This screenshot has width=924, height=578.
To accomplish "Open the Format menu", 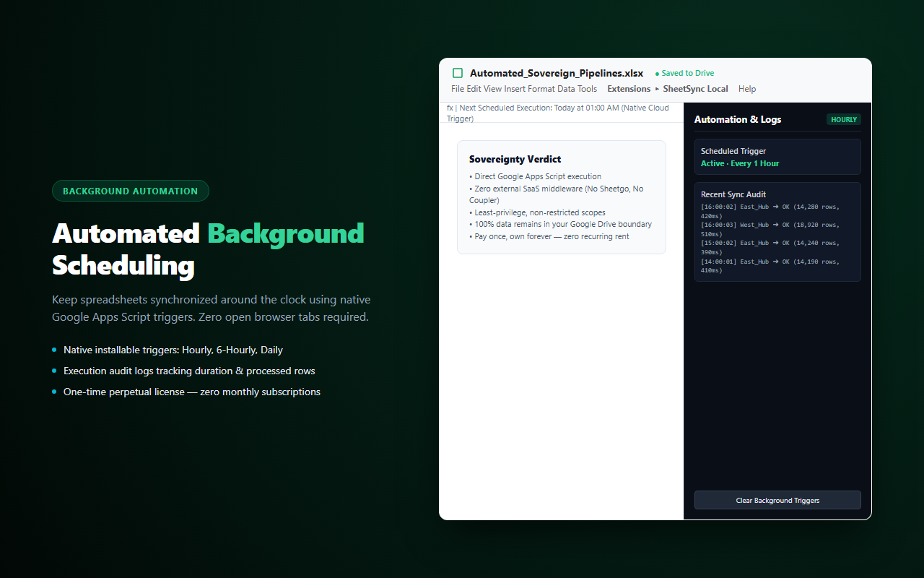I will pyautogui.click(x=541, y=89).
